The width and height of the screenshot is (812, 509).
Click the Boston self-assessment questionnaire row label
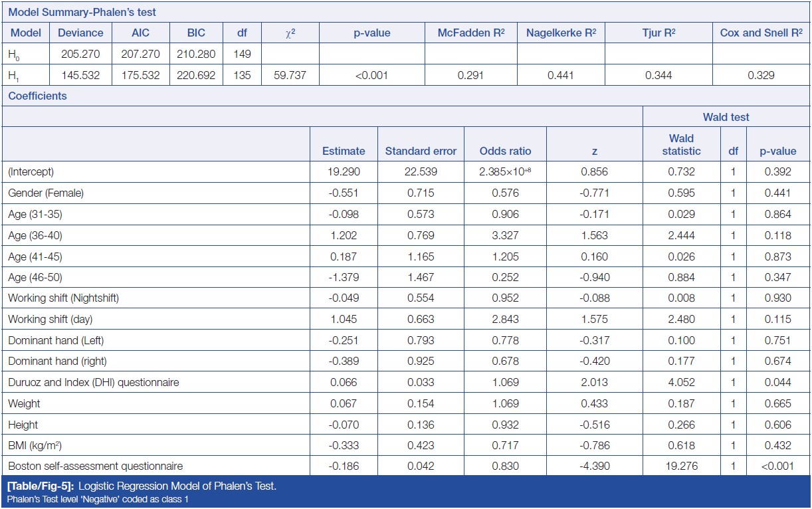95,466
